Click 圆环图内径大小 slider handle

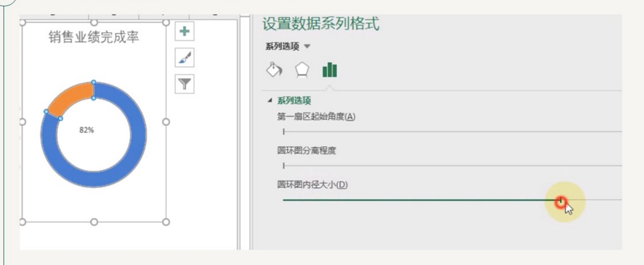click(561, 201)
